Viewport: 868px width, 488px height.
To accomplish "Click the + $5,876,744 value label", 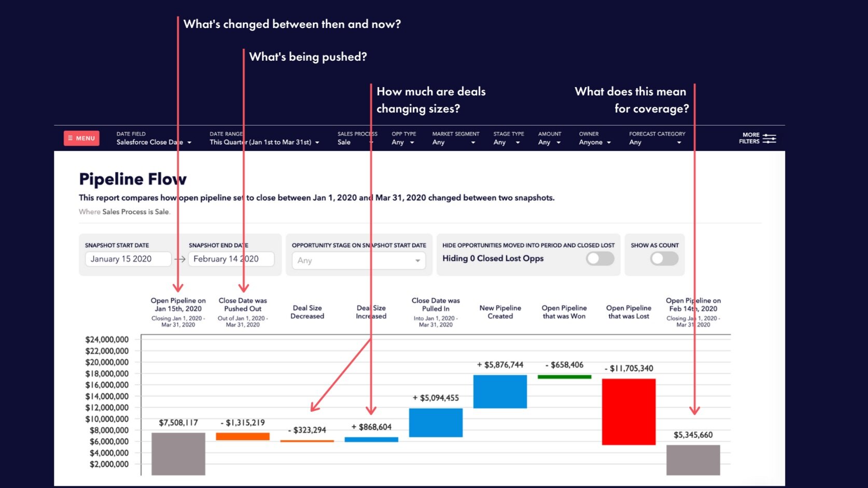I will tap(500, 365).
